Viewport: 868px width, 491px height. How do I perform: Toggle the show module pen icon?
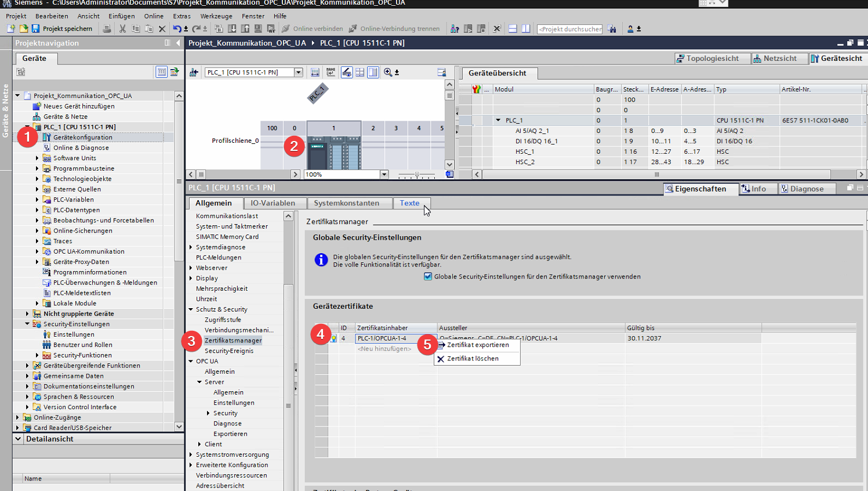pos(346,72)
